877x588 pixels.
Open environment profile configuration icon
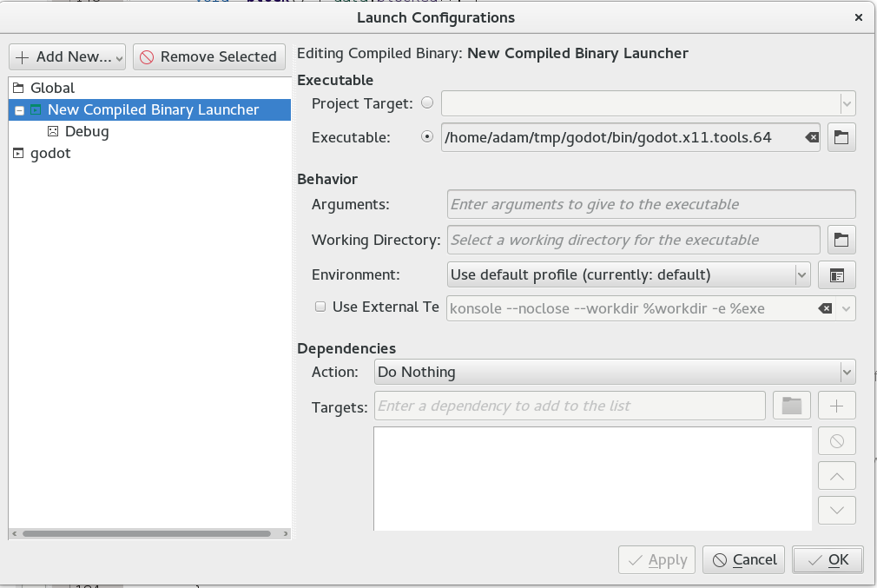(x=837, y=275)
